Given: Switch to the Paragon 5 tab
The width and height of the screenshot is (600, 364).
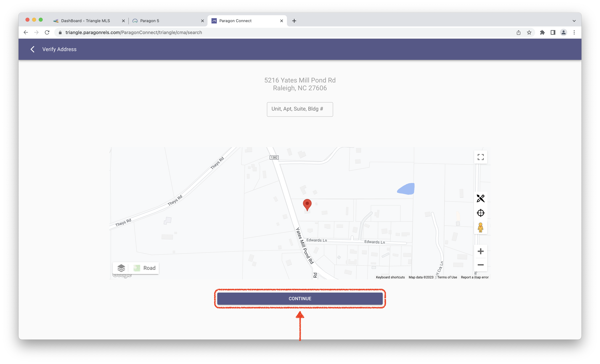Looking at the screenshot, I should coord(168,21).
